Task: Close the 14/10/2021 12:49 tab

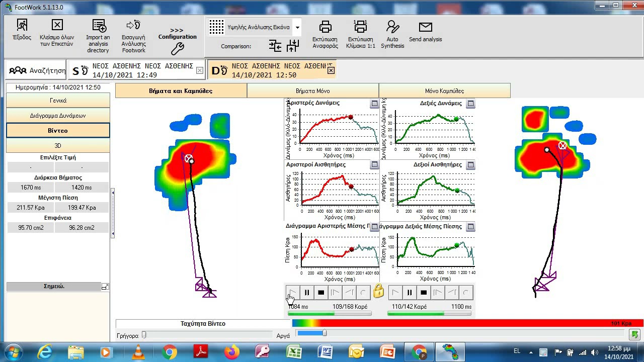Action: [x=200, y=70]
